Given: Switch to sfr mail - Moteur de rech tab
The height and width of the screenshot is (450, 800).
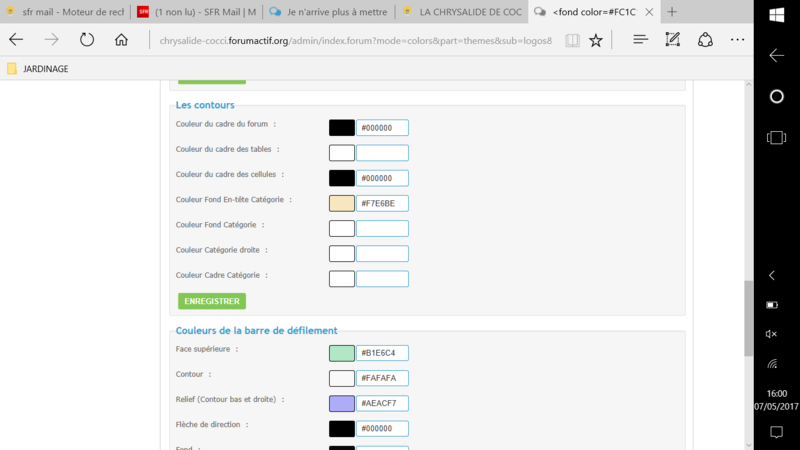Looking at the screenshot, I should (x=65, y=12).
